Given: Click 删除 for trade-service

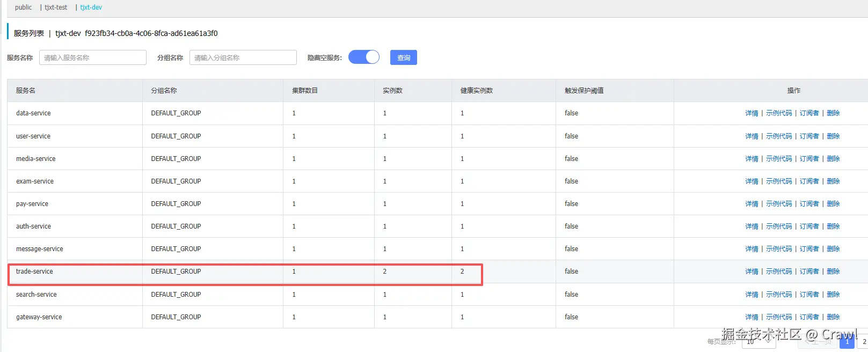Looking at the screenshot, I should 833,272.
